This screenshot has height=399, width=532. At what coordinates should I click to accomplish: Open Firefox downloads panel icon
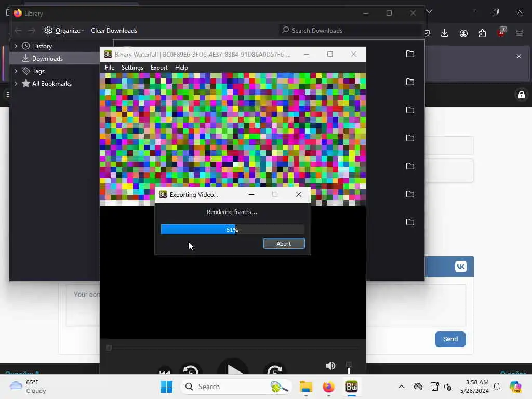click(445, 33)
